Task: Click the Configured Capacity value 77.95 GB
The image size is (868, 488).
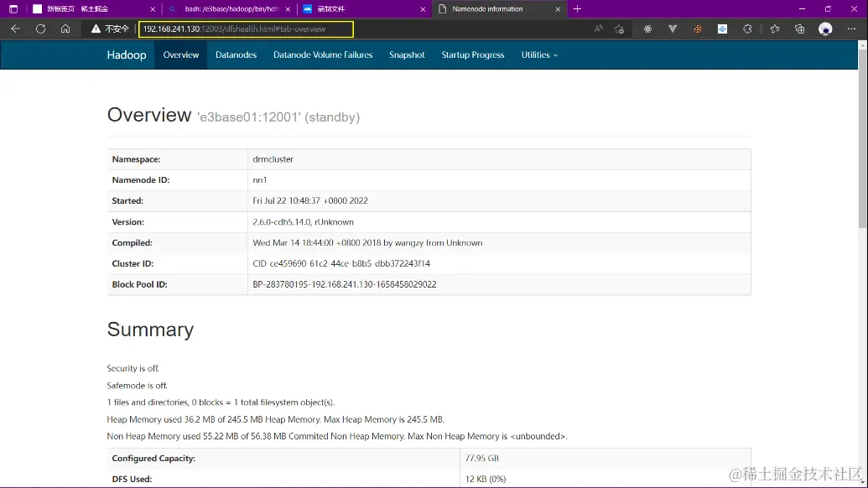Action: click(481, 458)
